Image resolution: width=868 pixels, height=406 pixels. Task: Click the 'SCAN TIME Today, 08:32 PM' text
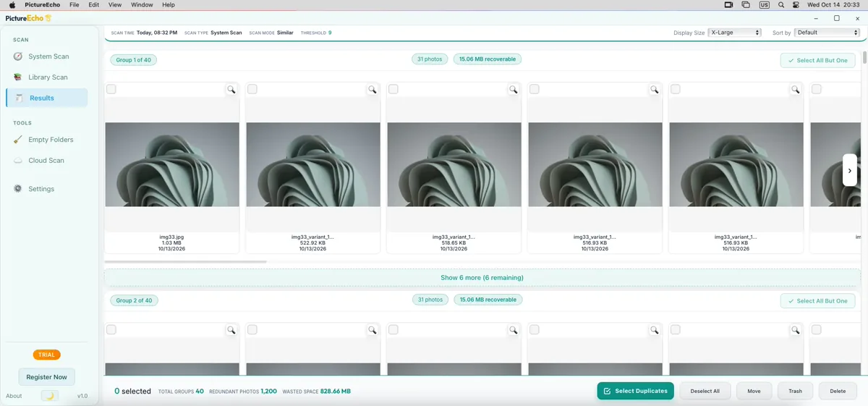pyautogui.click(x=144, y=33)
